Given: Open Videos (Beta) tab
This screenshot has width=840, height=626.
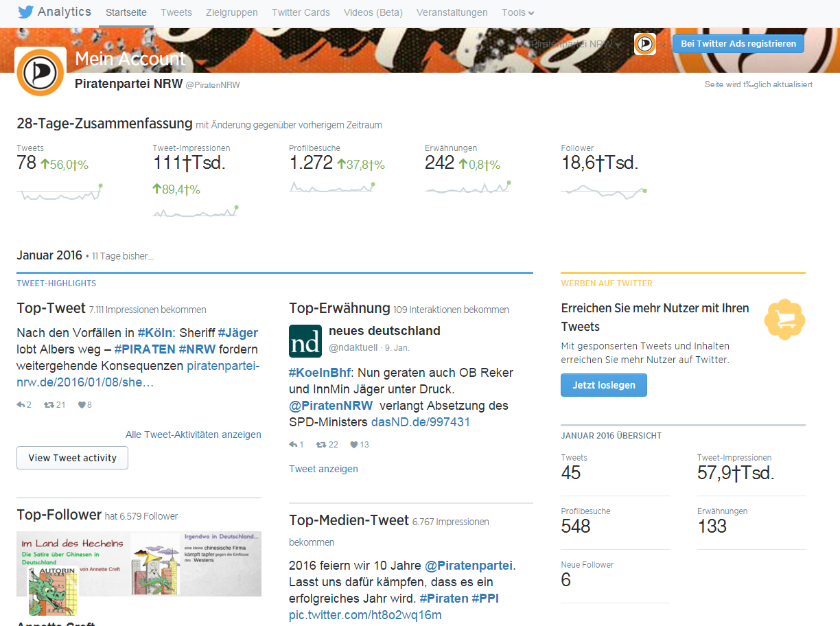Looking at the screenshot, I should click(373, 12).
